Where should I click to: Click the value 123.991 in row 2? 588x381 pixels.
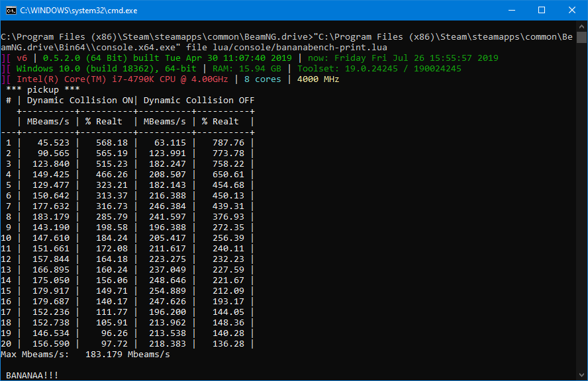click(168, 153)
